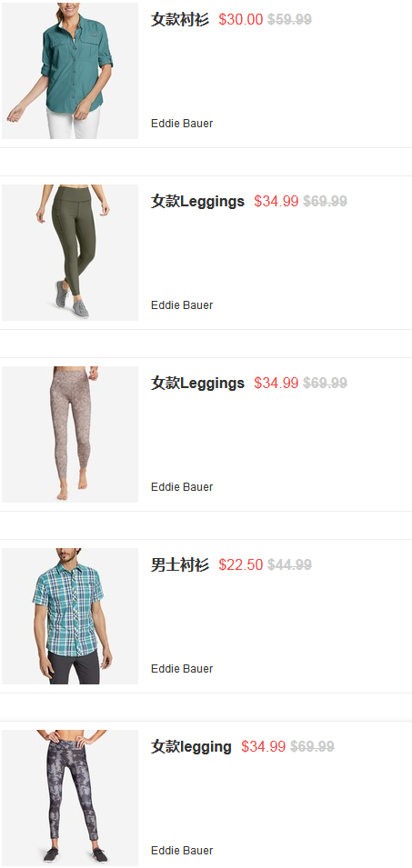Viewport: 412px width, 868px height.
Task: Click the 女款legging product title
Action: (191, 747)
